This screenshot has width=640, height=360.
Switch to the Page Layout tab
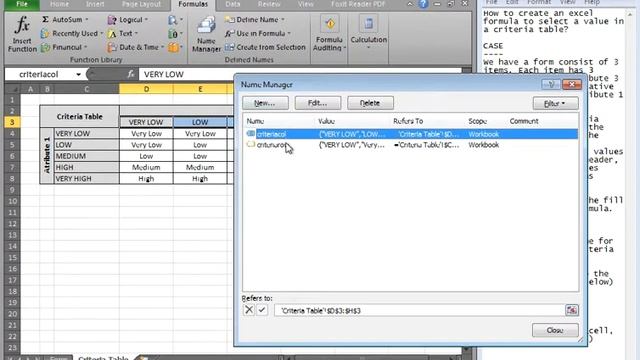click(x=141, y=4)
